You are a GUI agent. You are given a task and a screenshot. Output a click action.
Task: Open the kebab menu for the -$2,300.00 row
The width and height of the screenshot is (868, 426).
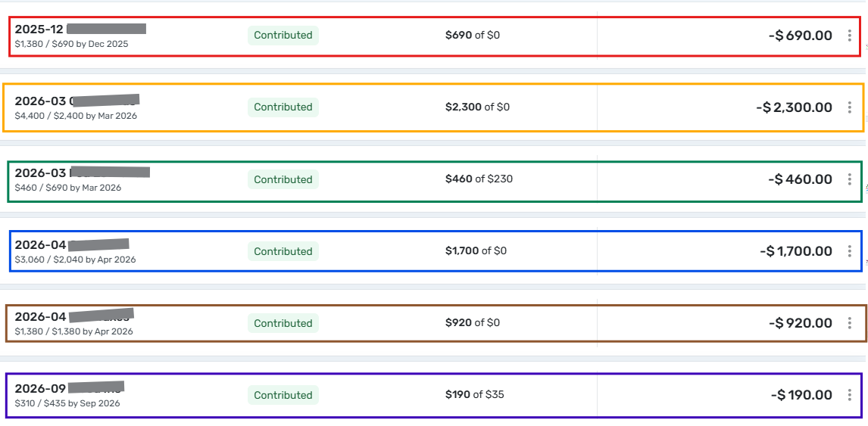pyautogui.click(x=850, y=107)
